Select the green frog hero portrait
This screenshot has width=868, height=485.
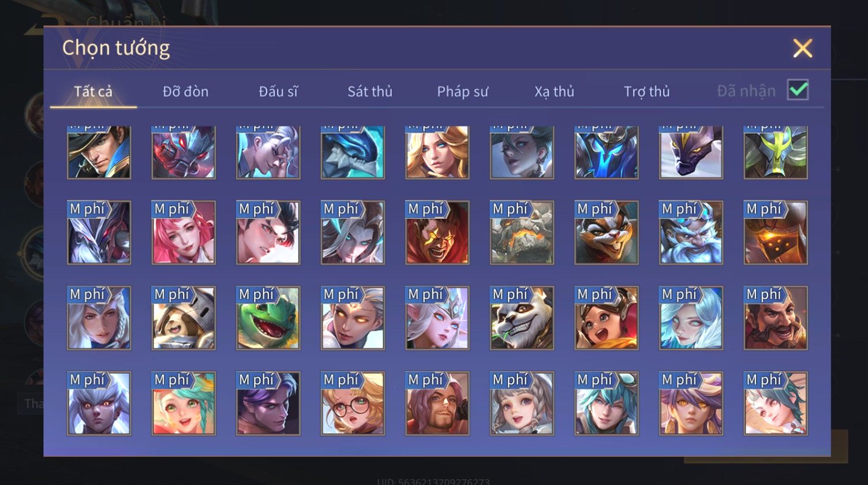tap(268, 318)
